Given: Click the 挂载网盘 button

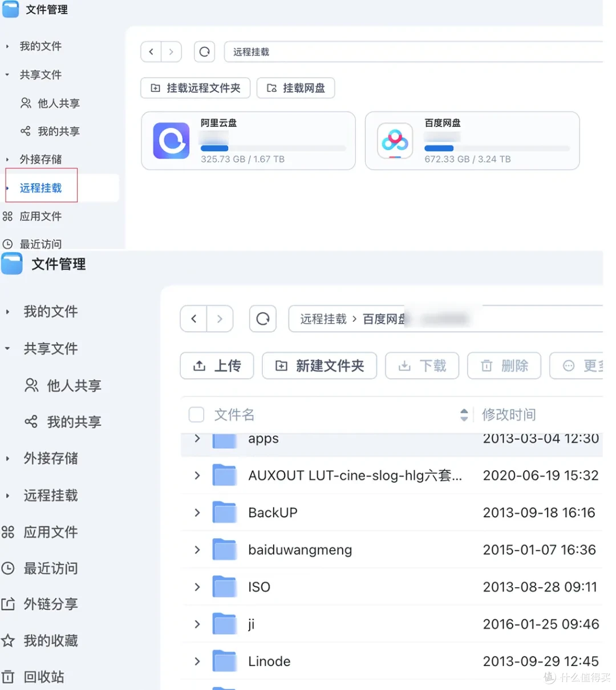Looking at the screenshot, I should coord(295,88).
